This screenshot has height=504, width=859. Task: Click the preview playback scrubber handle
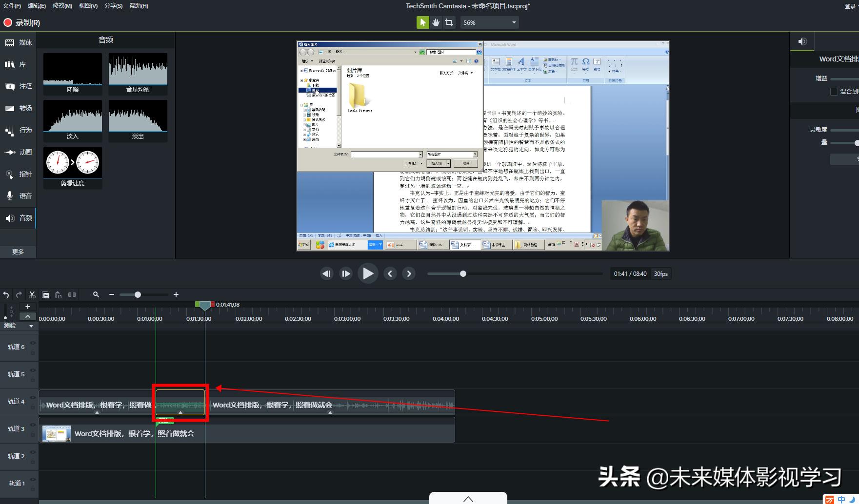pyautogui.click(x=463, y=273)
